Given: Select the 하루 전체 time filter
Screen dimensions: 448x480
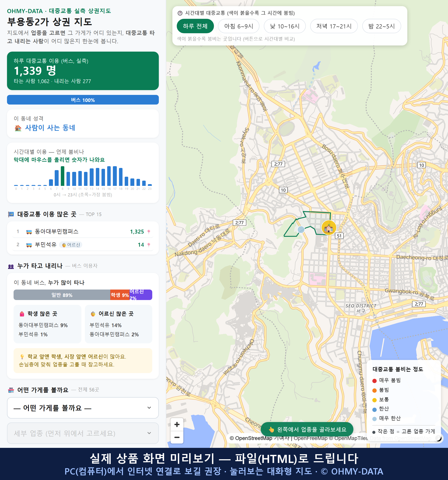Looking at the screenshot, I should (x=195, y=26).
